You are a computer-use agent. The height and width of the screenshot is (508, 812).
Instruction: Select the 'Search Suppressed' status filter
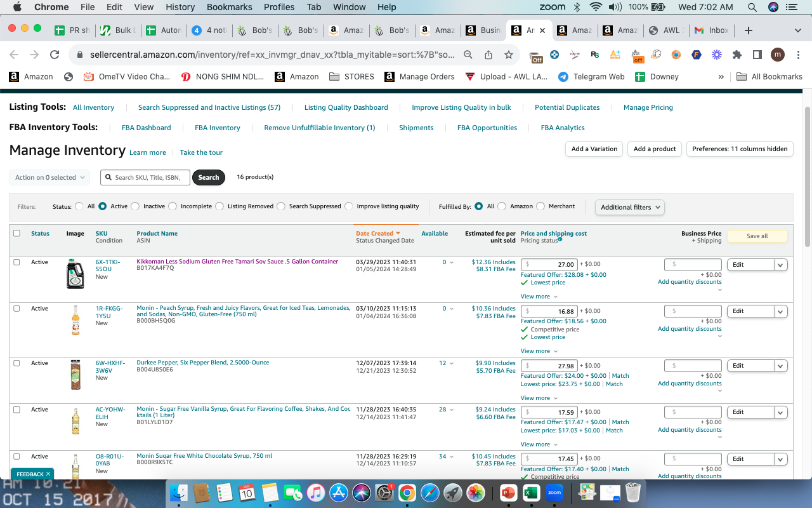coord(281,206)
